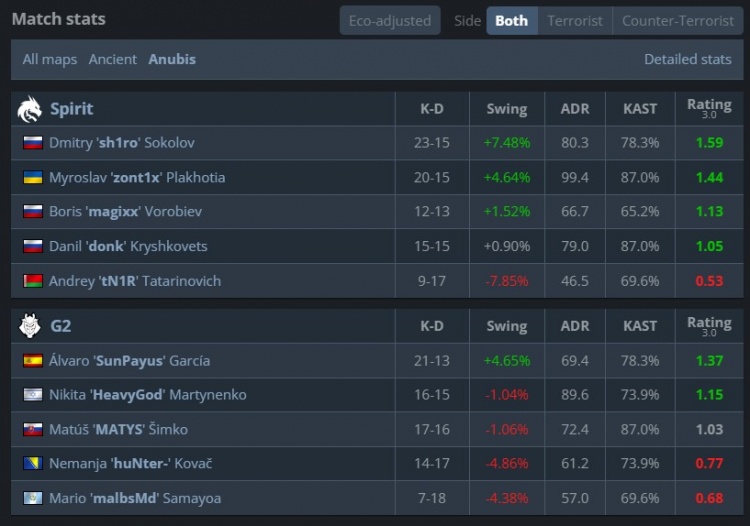Click the G2 team logo

pyautogui.click(x=30, y=326)
